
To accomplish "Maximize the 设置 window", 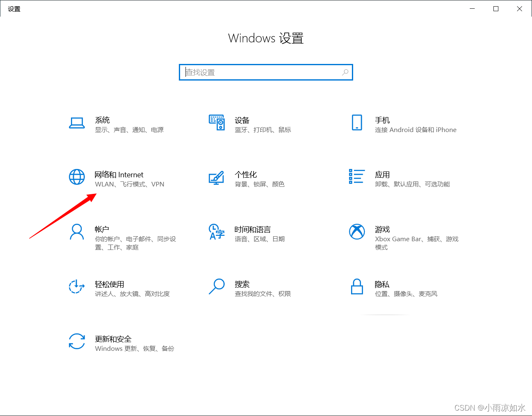I will tap(496, 9).
